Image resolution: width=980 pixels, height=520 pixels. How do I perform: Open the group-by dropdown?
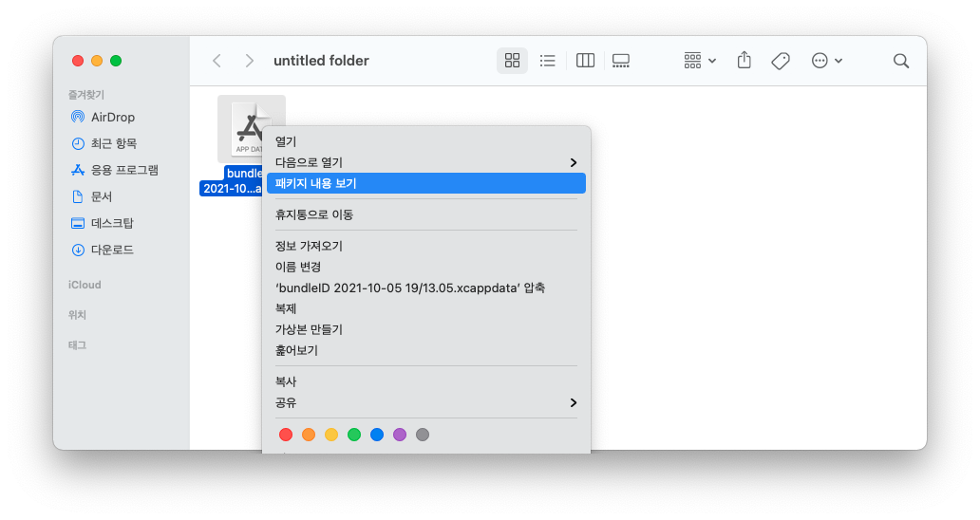pyautogui.click(x=699, y=61)
